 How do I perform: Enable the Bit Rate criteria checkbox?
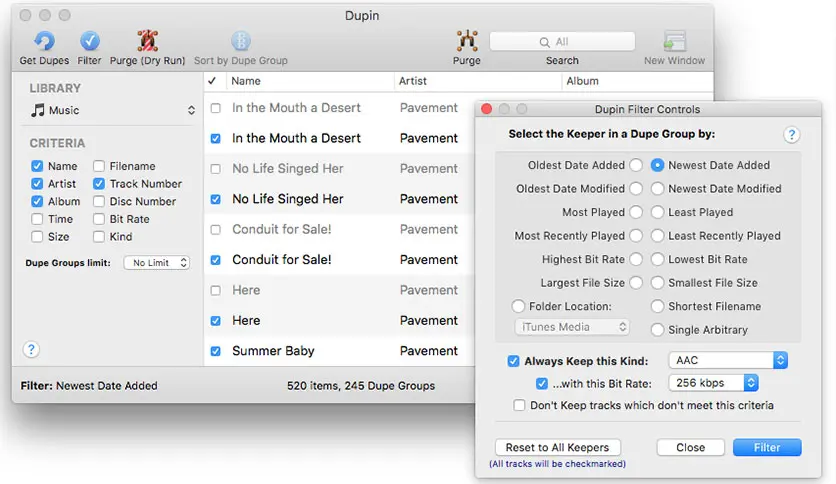(99, 219)
